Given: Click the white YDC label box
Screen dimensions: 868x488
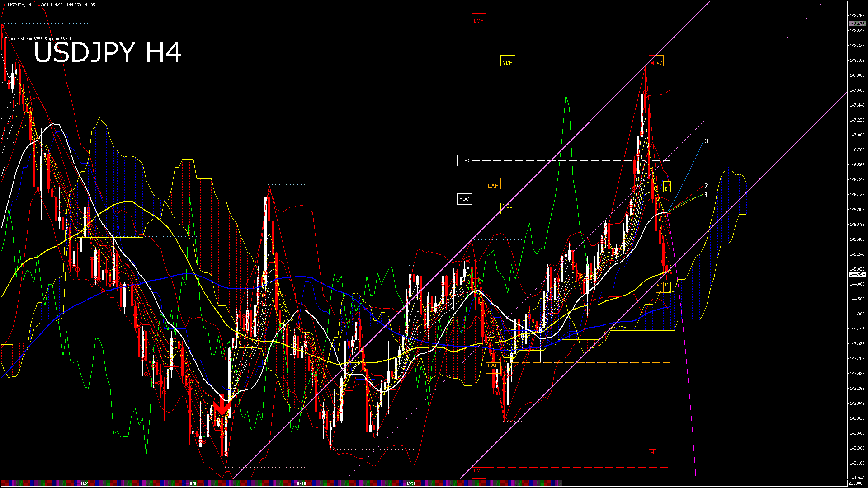Looking at the screenshot, I should [464, 199].
